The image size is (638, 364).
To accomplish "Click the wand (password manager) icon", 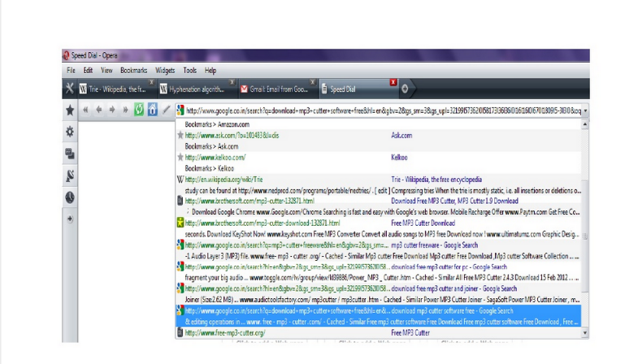I will [x=166, y=110].
